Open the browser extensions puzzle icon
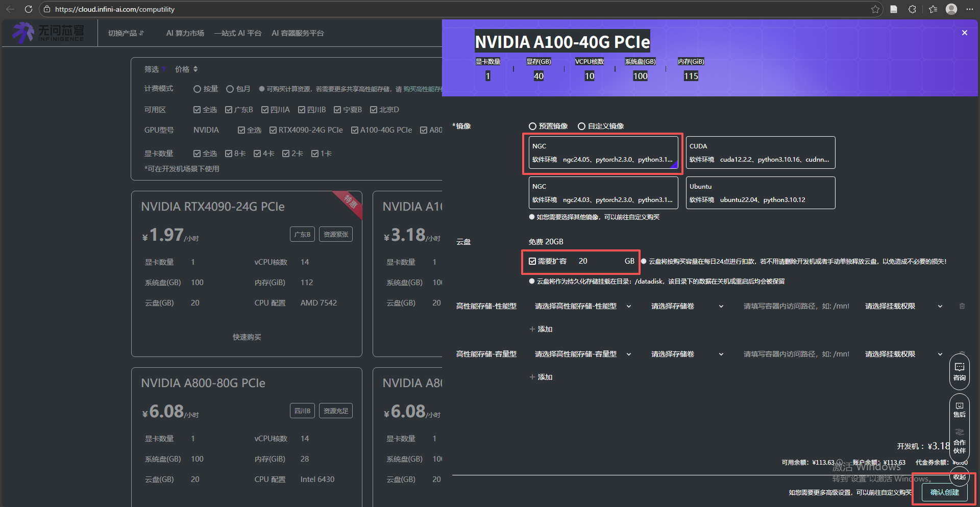Image resolution: width=980 pixels, height=507 pixels. point(912,9)
